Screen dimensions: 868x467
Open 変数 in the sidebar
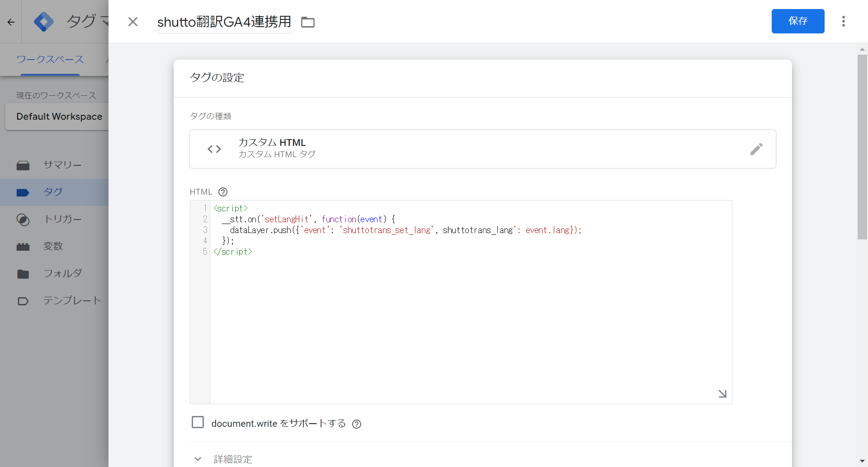click(54, 246)
